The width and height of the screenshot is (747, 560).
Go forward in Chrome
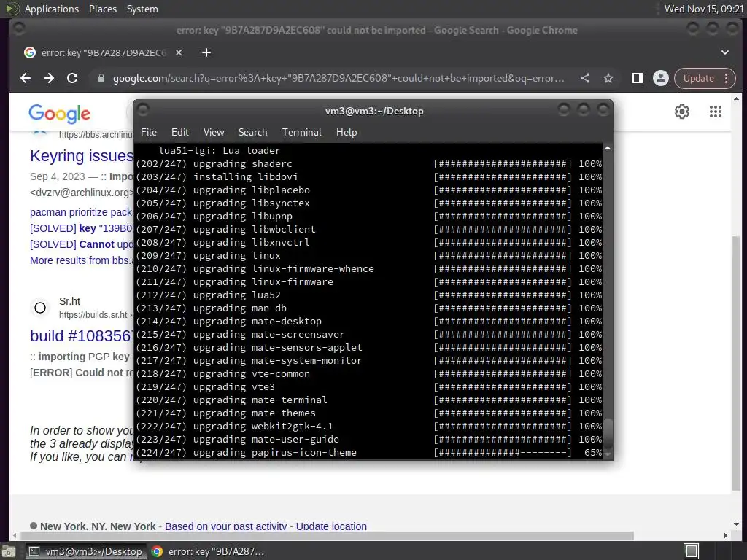pyautogui.click(x=49, y=78)
